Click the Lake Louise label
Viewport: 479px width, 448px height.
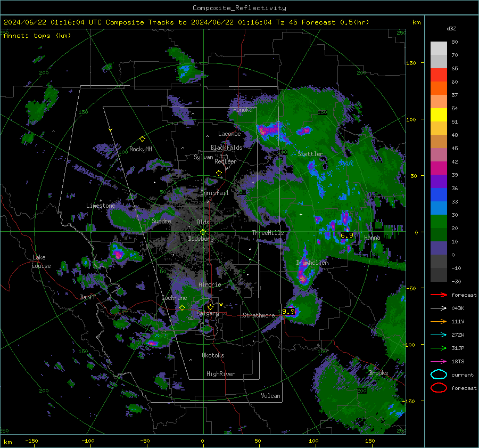(x=41, y=262)
